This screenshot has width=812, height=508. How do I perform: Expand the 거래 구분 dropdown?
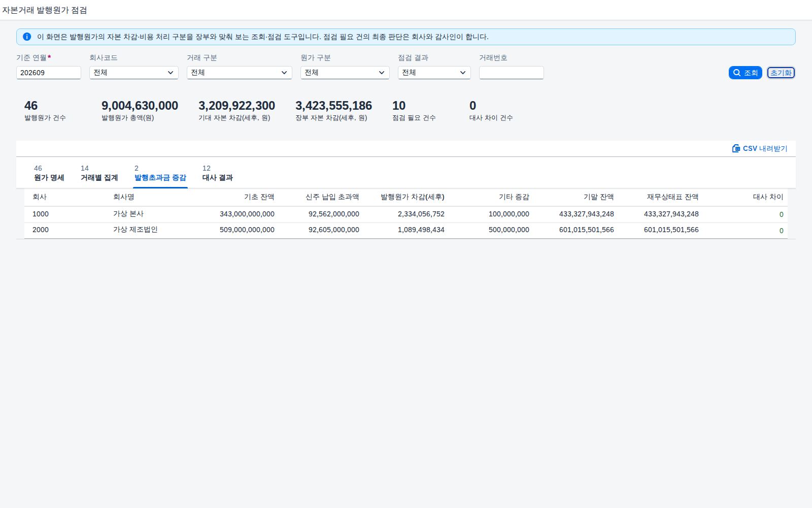[240, 73]
